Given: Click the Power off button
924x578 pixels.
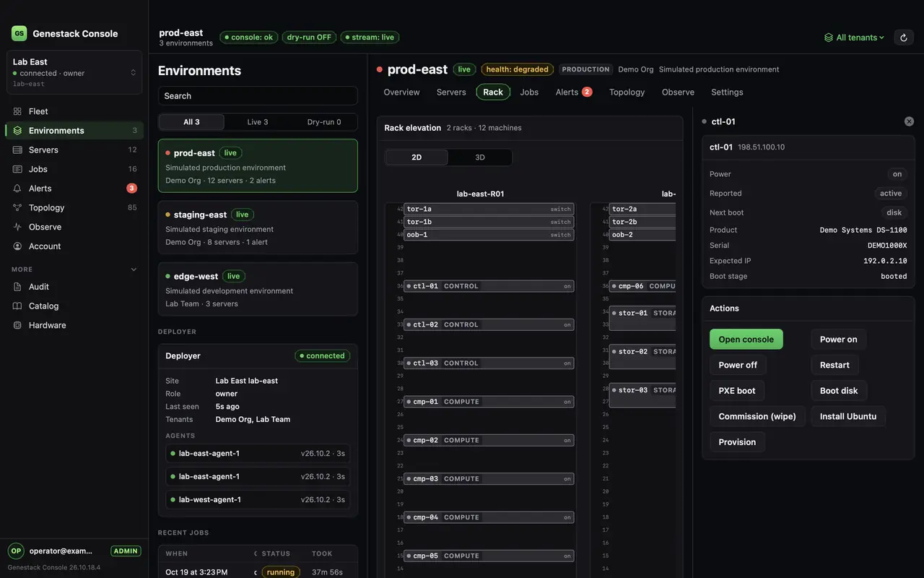Looking at the screenshot, I should 738,365.
